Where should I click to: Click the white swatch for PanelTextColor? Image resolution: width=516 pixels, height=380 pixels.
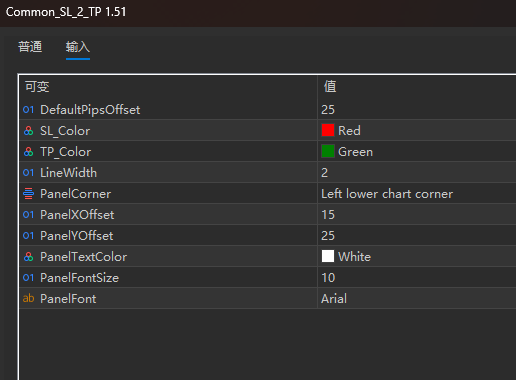point(328,256)
